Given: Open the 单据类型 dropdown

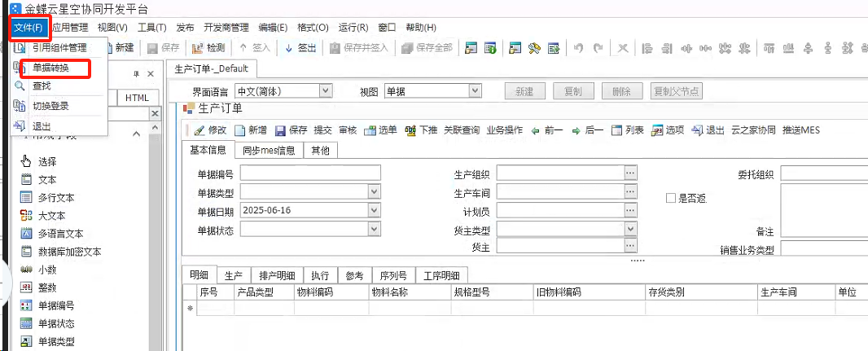Looking at the screenshot, I should click(x=375, y=192).
